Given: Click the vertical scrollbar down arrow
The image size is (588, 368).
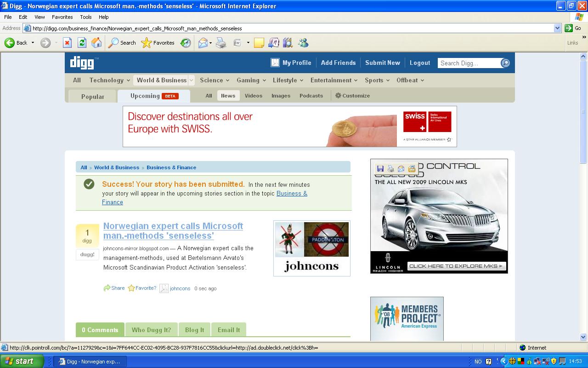Looking at the screenshot, I should pyautogui.click(x=583, y=337).
